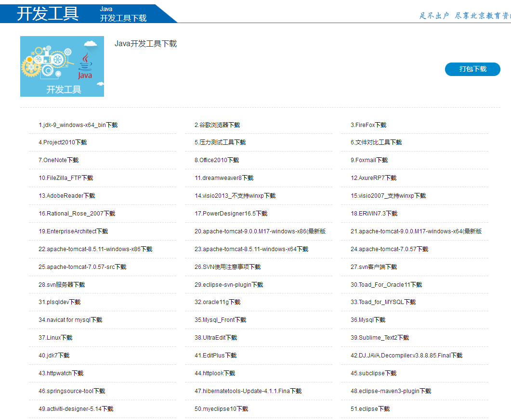Click the myeclipse10下载 link
511x420 pixels.
[x=221, y=409]
